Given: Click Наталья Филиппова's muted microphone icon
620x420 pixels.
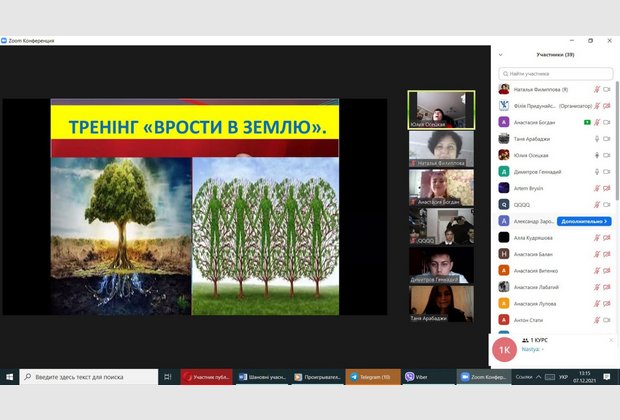Looking at the screenshot, I should [597, 89].
